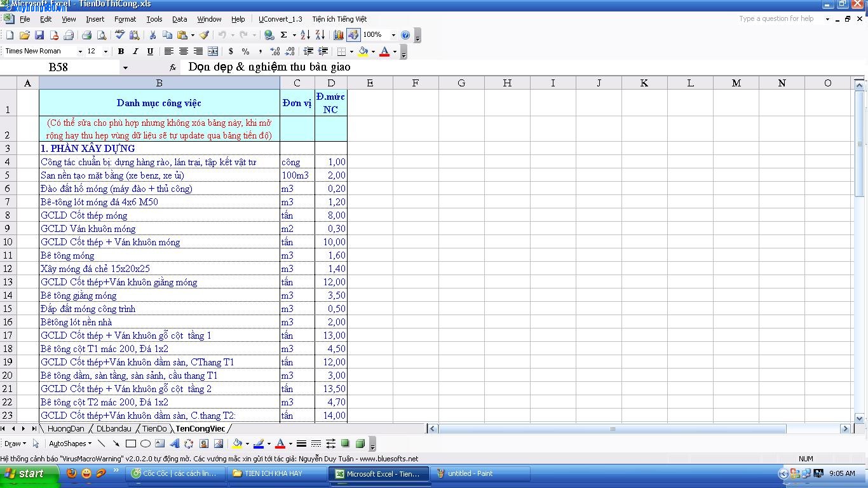This screenshot has width=868, height=488.
Task: Click the Open file icon
Action: pos(24,35)
